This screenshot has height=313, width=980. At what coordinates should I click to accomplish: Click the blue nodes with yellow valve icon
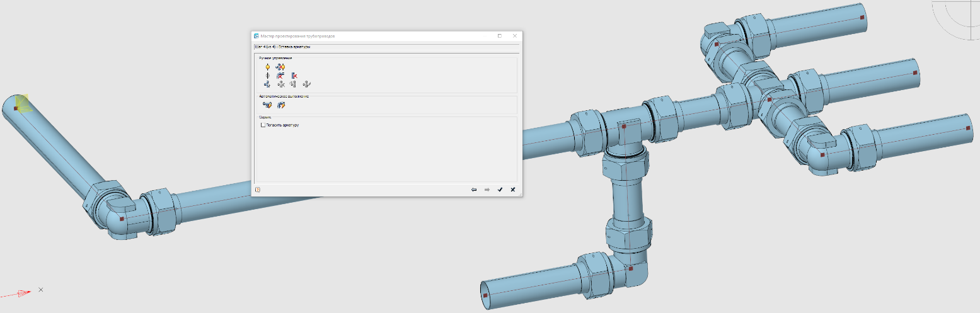point(280,67)
